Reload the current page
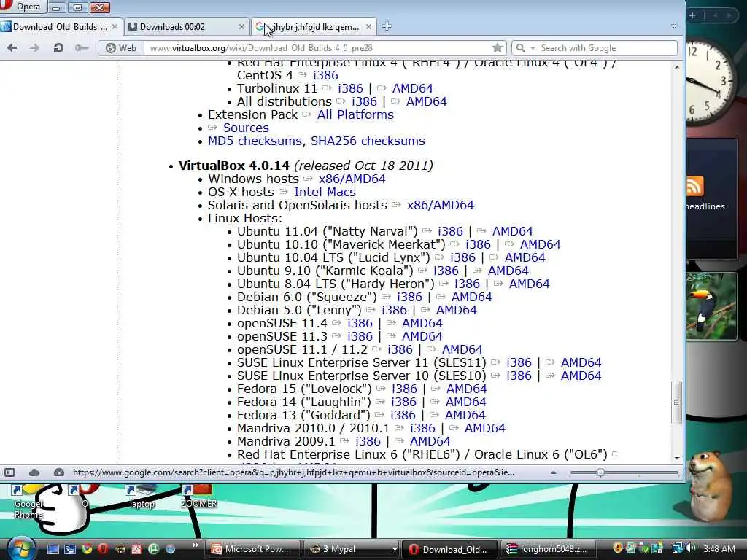 [58, 47]
